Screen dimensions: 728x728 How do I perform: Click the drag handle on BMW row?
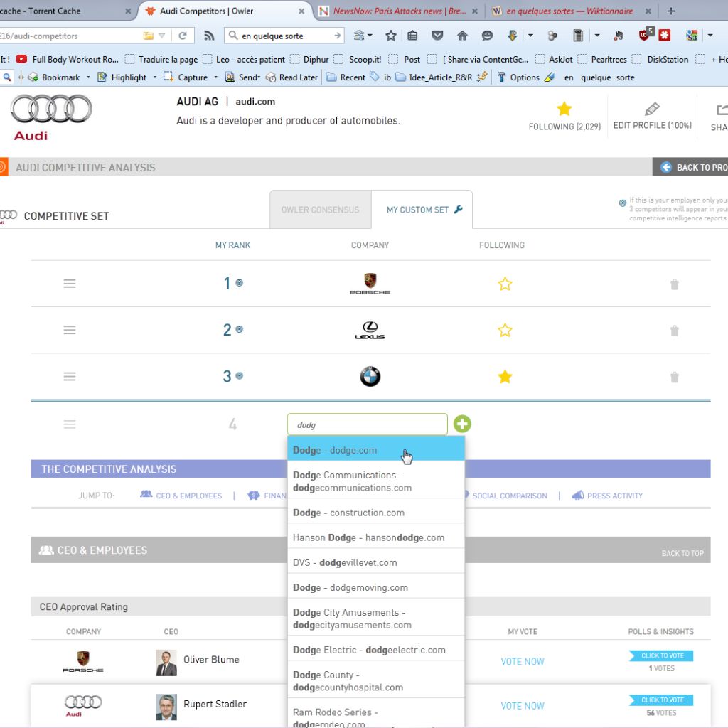pos(70,377)
